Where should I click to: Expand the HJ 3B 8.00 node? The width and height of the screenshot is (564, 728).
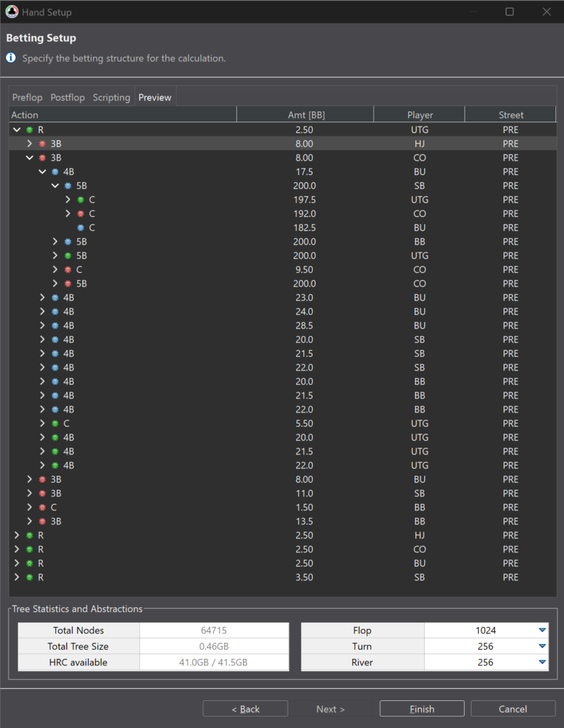30,144
